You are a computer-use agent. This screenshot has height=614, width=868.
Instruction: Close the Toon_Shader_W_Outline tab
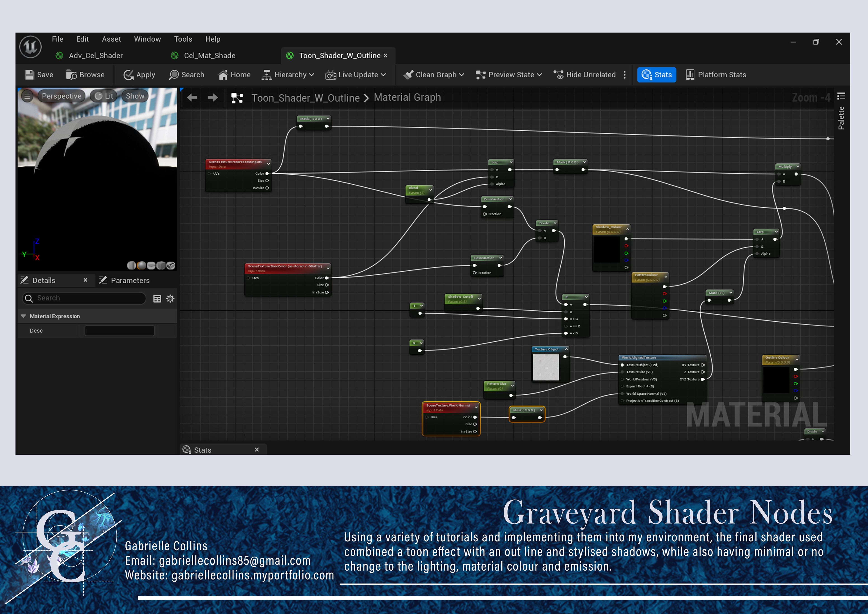click(386, 56)
